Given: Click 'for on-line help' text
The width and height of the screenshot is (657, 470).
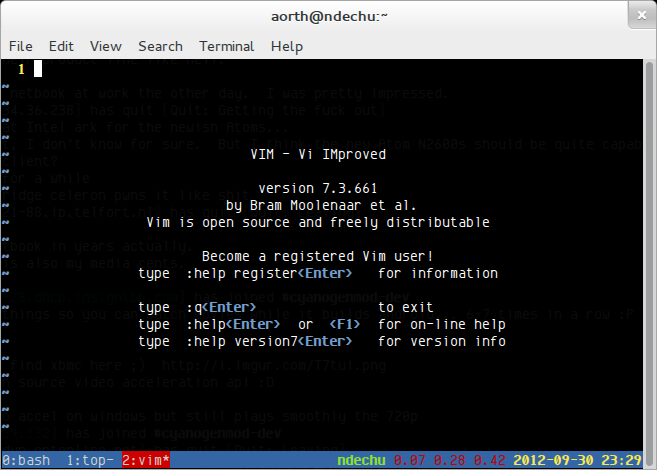Looking at the screenshot, I should [x=442, y=325].
